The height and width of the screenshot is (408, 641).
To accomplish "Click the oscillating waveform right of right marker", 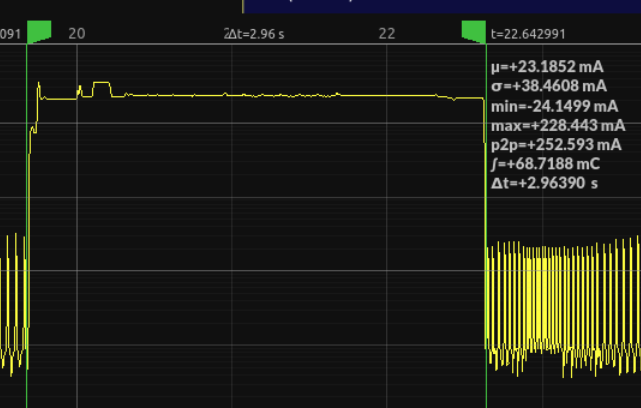I will 560,300.
